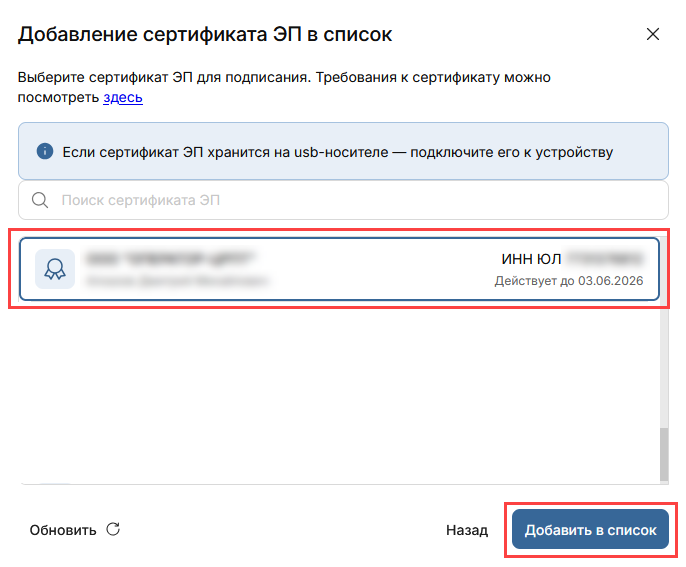Focus the "Поиск сертификата ЭП" search field

coord(350,200)
